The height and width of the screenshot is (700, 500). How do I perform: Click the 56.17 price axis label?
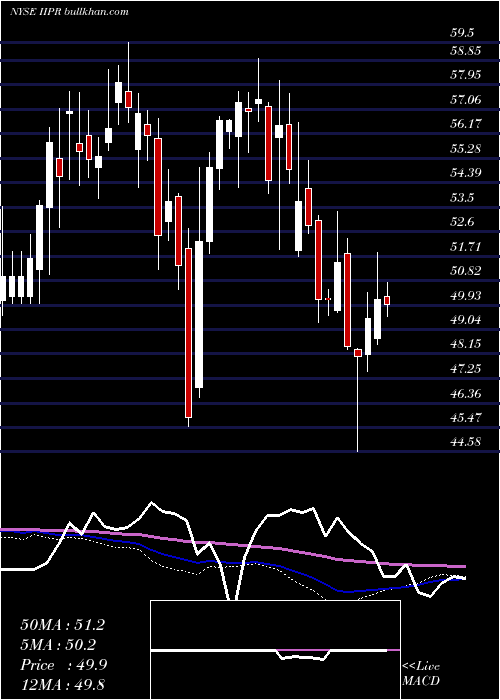[466, 124]
